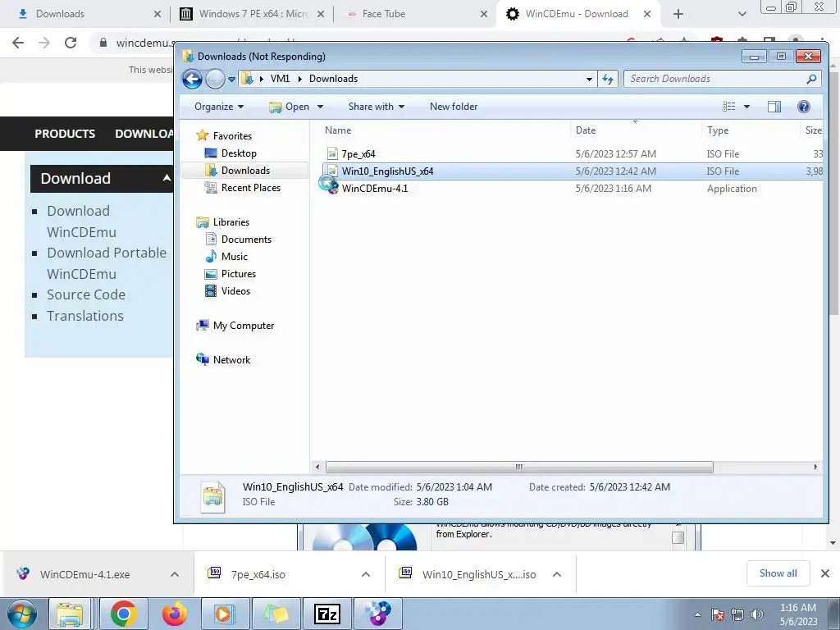This screenshot has width=840, height=630.
Task: Click Firefox icon in taskbar
Action: [175, 614]
